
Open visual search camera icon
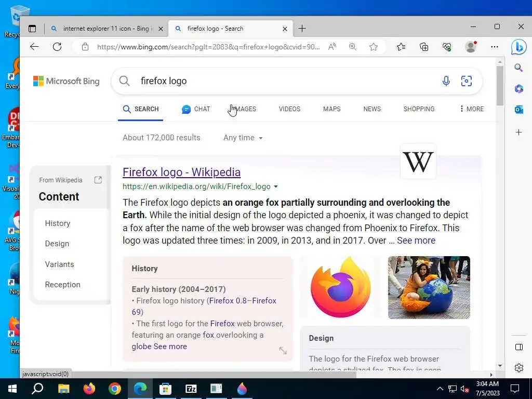click(466, 81)
